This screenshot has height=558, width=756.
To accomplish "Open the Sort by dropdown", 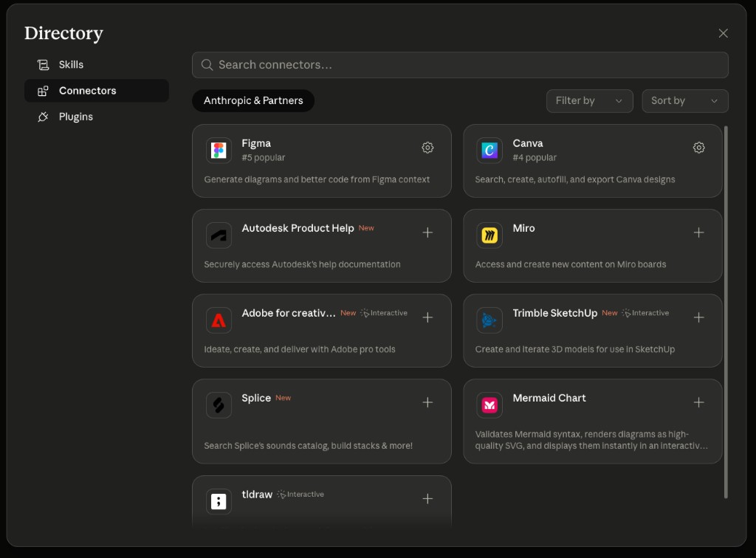I will [x=684, y=100].
